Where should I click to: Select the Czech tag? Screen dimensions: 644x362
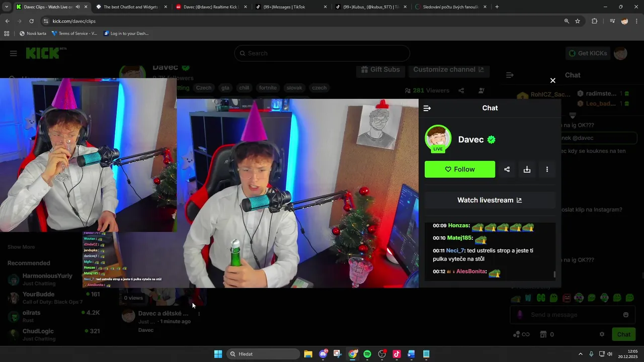pyautogui.click(x=204, y=87)
